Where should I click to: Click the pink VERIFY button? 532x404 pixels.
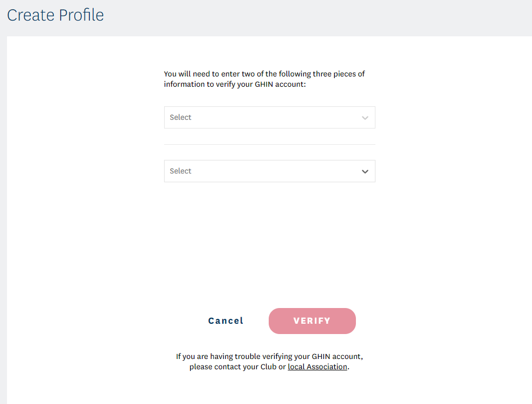[312, 321]
